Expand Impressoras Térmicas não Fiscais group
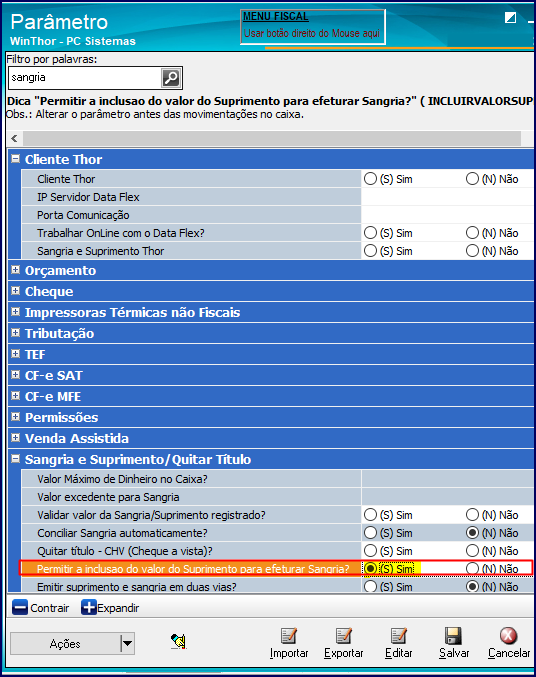536x677 pixels. coord(16,312)
